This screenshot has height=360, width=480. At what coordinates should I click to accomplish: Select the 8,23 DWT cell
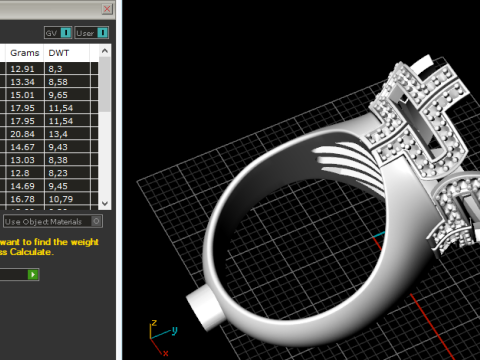click(67, 173)
